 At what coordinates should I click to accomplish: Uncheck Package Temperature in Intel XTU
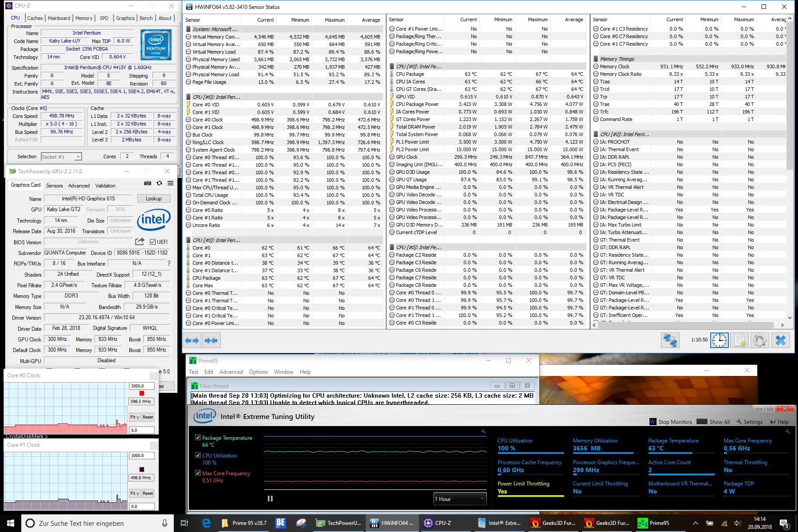point(198,438)
